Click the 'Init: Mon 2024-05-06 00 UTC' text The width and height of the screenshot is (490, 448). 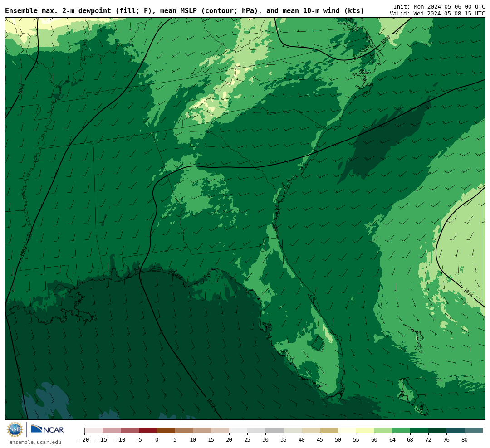pyautogui.click(x=439, y=6)
